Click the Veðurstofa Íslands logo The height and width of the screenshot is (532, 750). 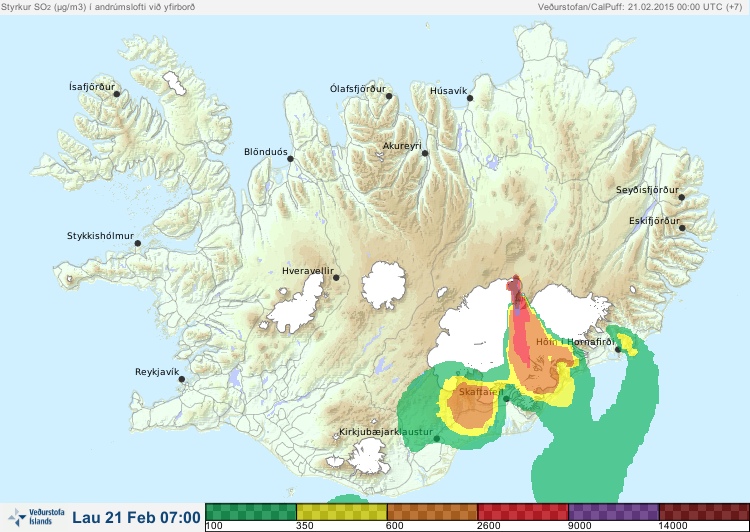(x=37, y=517)
